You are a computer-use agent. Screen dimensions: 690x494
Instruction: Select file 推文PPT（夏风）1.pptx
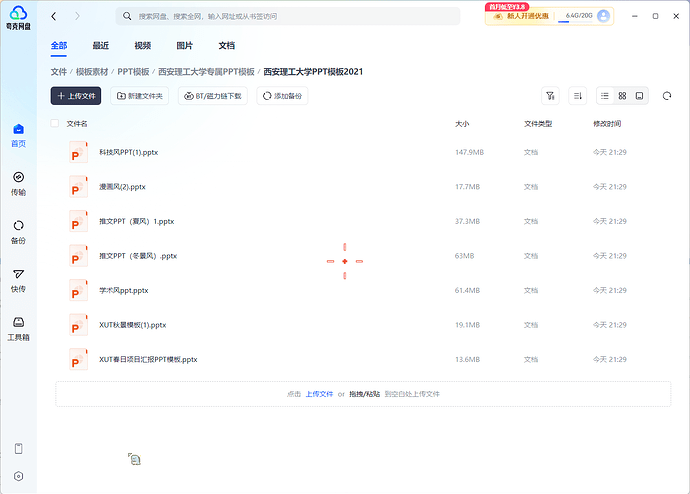click(136, 221)
